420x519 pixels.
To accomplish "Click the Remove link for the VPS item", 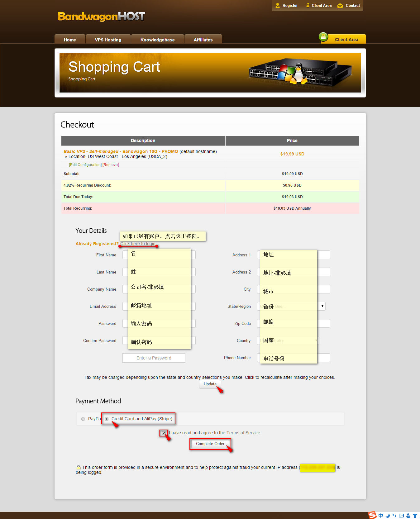I will click(x=111, y=165).
